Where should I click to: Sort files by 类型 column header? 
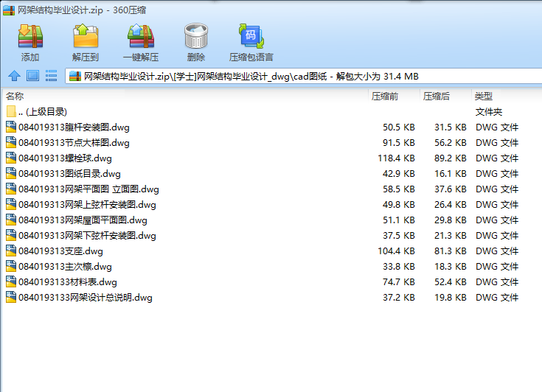tap(507, 96)
